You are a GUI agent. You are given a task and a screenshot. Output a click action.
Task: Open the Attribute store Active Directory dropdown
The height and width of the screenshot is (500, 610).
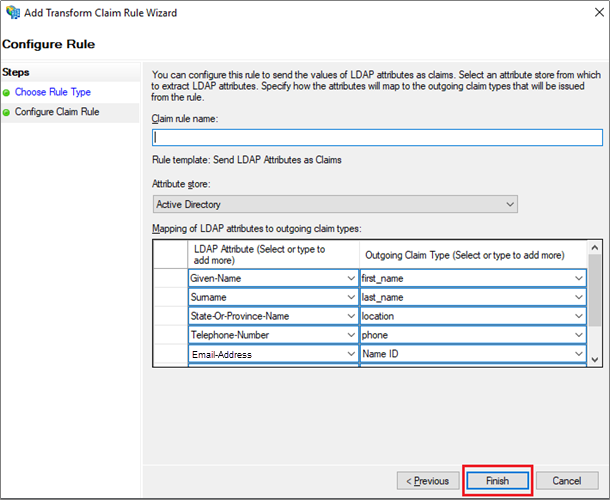pos(335,204)
